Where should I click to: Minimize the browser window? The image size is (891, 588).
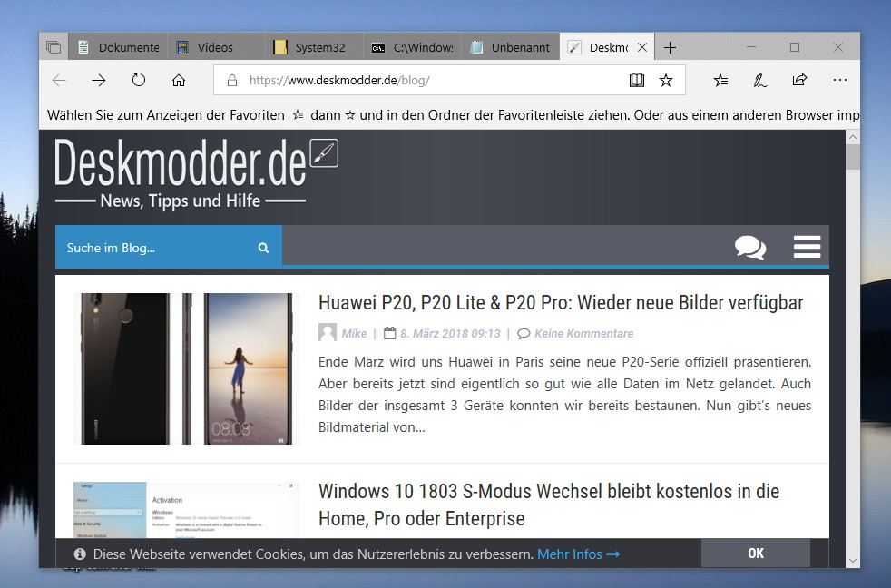[751, 47]
